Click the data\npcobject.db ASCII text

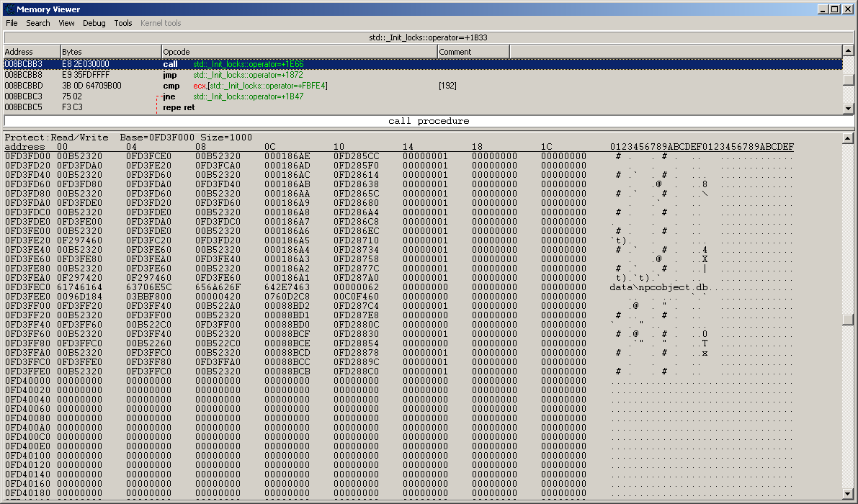click(x=658, y=287)
